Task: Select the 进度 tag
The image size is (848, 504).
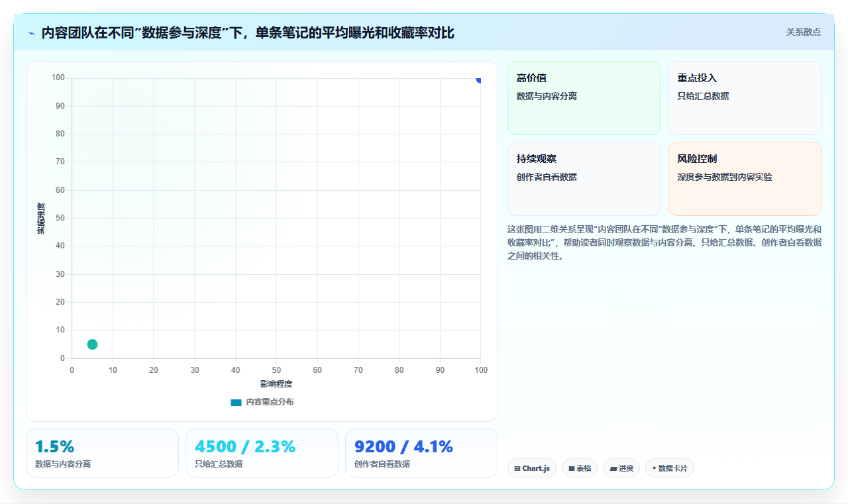Action: (621, 468)
